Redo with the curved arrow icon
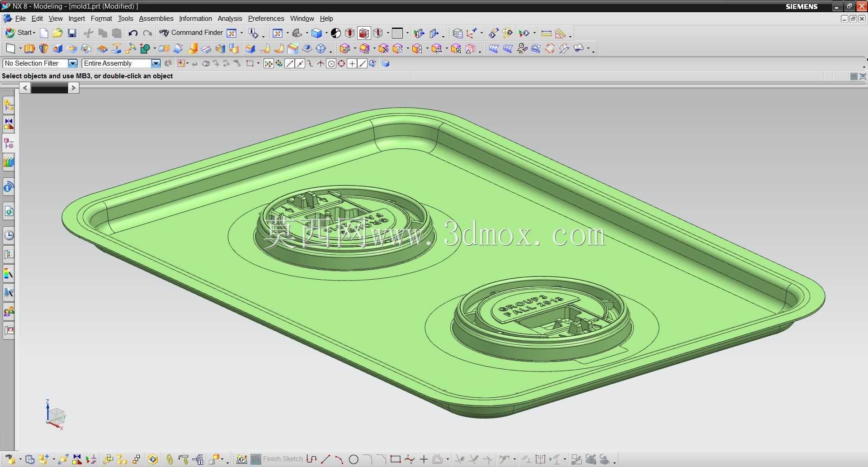The height and width of the screenshot is (467, 868). coord(147,33)
